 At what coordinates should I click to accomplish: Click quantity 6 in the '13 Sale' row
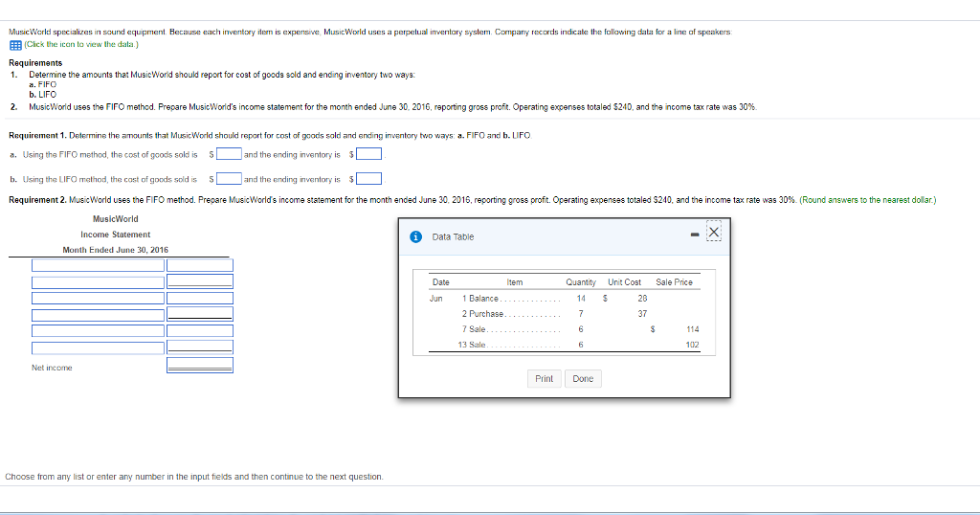click(581, 345)
